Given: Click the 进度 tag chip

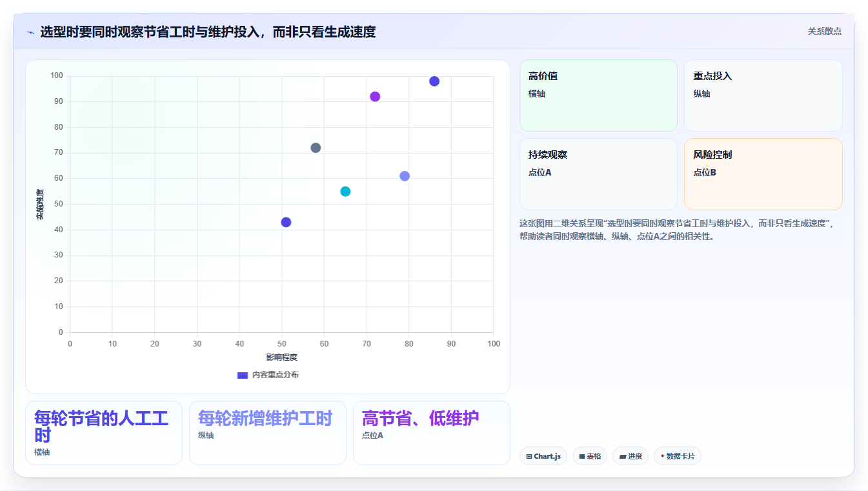Looking at the screenshot, I should pos(631,456).
